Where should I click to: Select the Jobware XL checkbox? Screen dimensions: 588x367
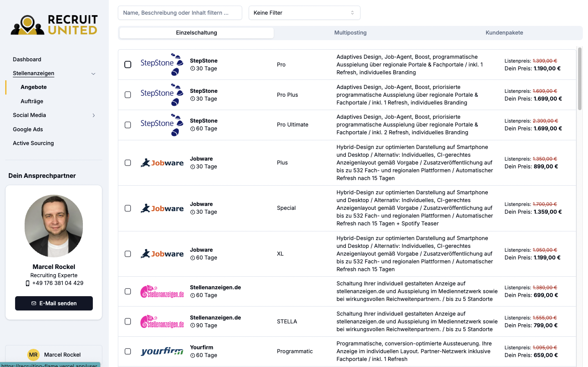click(128, 254)
